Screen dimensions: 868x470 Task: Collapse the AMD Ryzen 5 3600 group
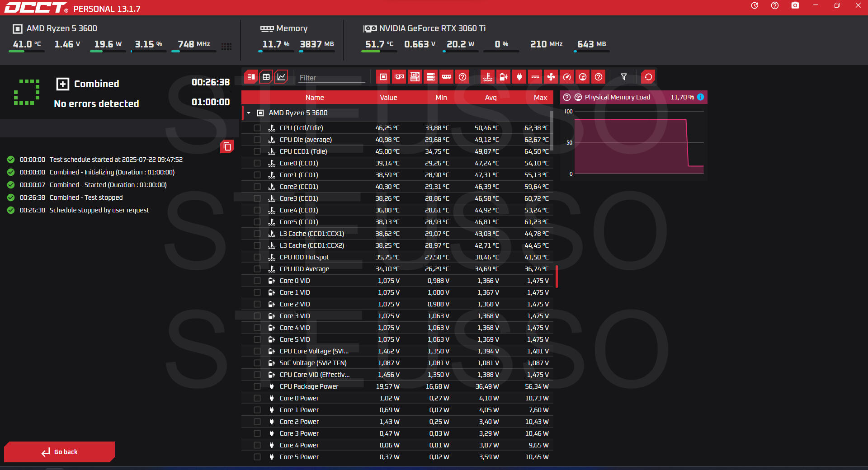249,113
